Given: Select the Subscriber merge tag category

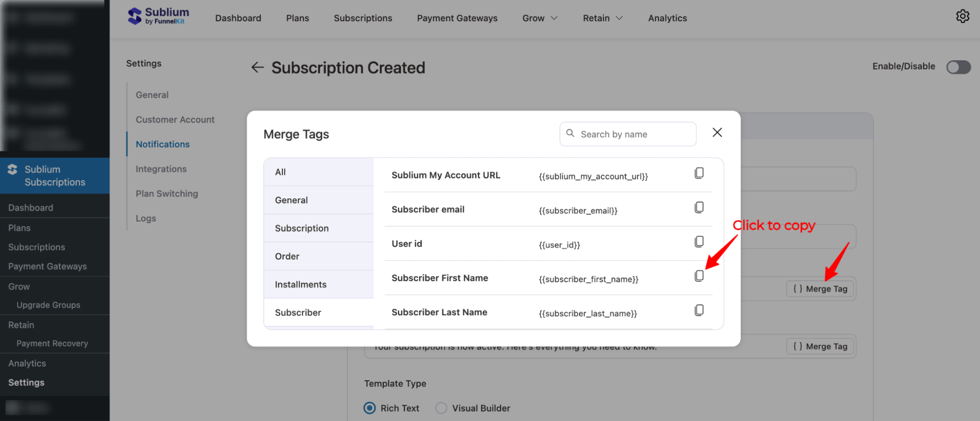Looking at the screenshot, I should (x=319, y=312).
